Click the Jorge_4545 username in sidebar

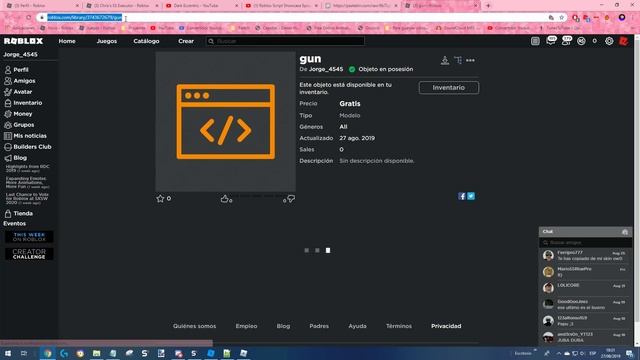pyautogui.click(x=20, y=54)
